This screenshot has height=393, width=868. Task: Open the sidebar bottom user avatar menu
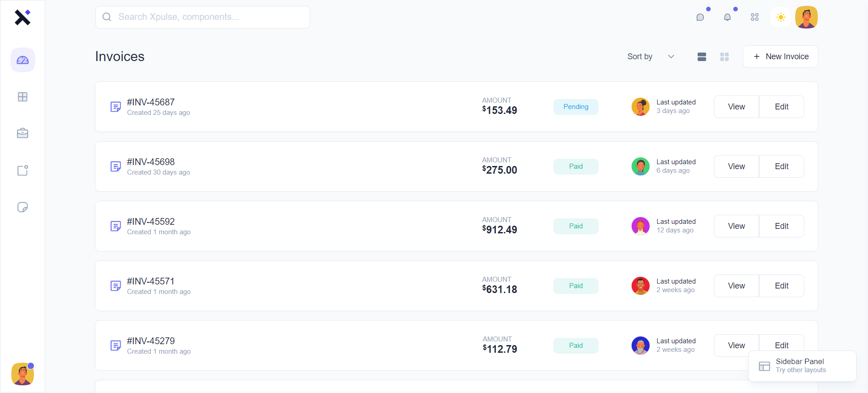click(x=23, y=374)
